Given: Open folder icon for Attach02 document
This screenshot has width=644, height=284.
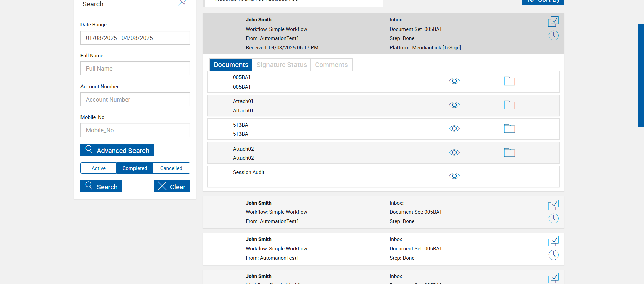Looking at the screenshot, I should [x=509, y=153].
